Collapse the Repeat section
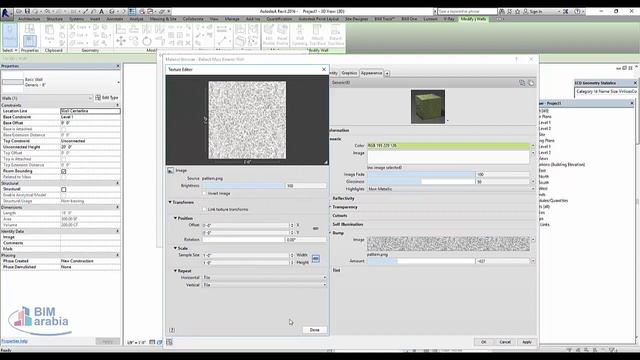Image resolution: width=640 pixels, height=360 pixels. (176, 271)
